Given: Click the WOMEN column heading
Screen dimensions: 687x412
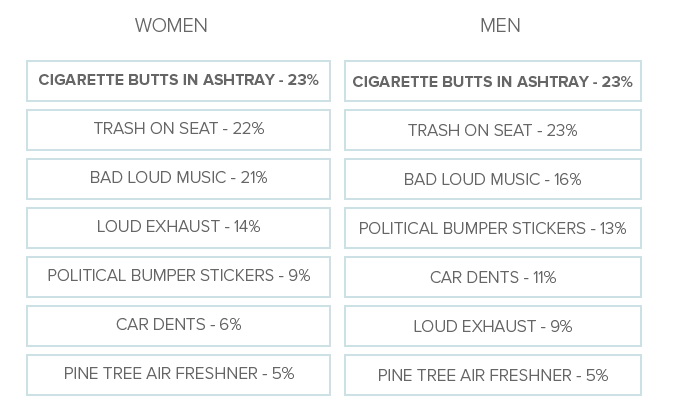Looking at the screenshot, I should (x=171, y=26).
